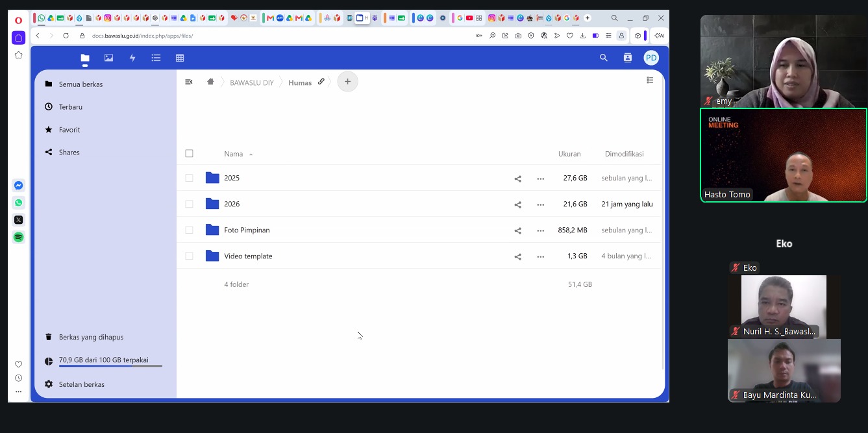Select Hasto Tomo's video thumbnail
Image resolution: width=868 pixels, height=433 pixels.
784,155
